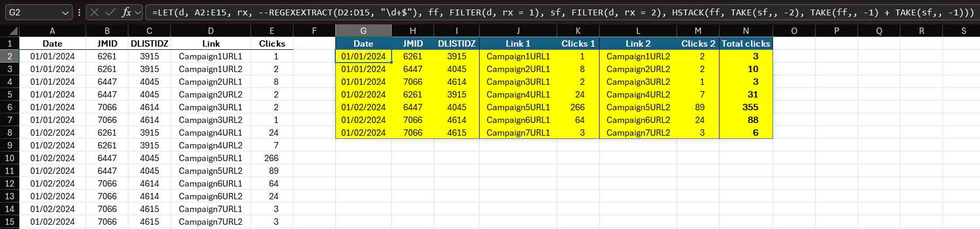Viewport: 980px width, 229px height.
Task: Click the Clicks 1 header
Action: pos(578,43)
